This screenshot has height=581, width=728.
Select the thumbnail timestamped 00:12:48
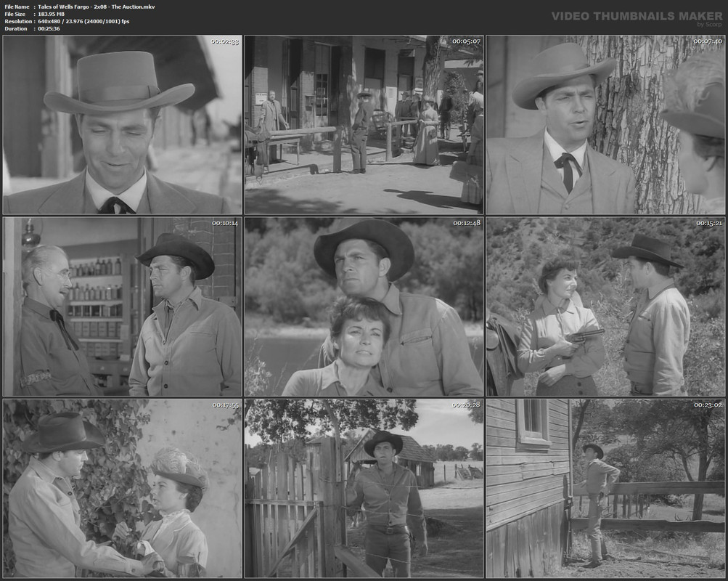(364, 306)
